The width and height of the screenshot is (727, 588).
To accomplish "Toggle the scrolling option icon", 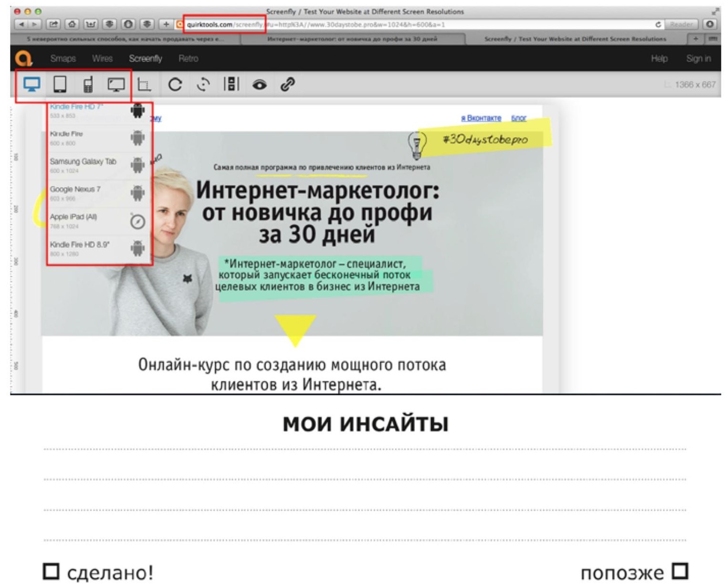I will point(231,84).
